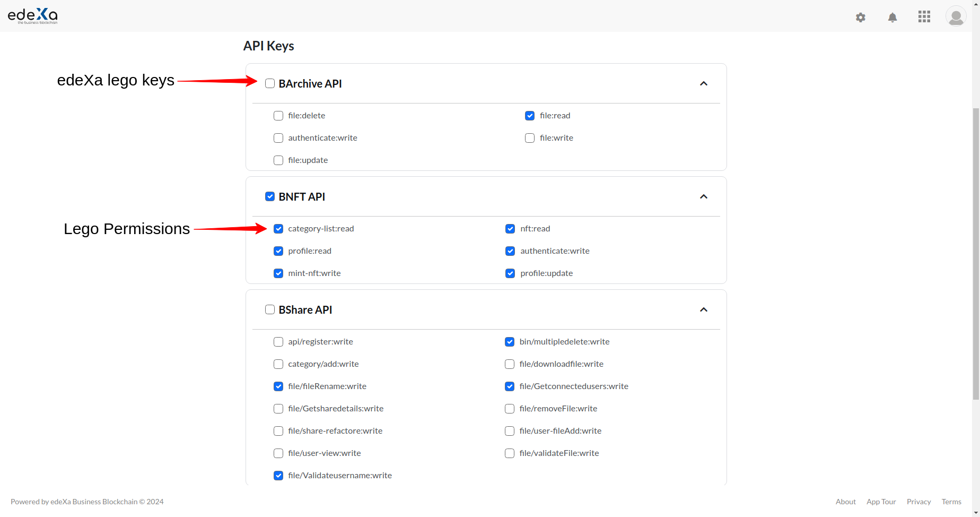Open the settings gear icon
The image size is (980, 517).
click(x=861, y=18)
